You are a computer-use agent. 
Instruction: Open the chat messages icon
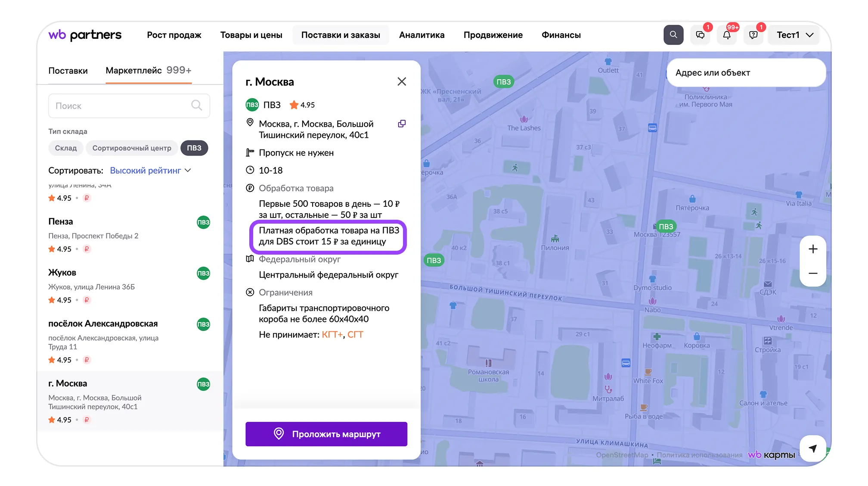pos(700,35)
